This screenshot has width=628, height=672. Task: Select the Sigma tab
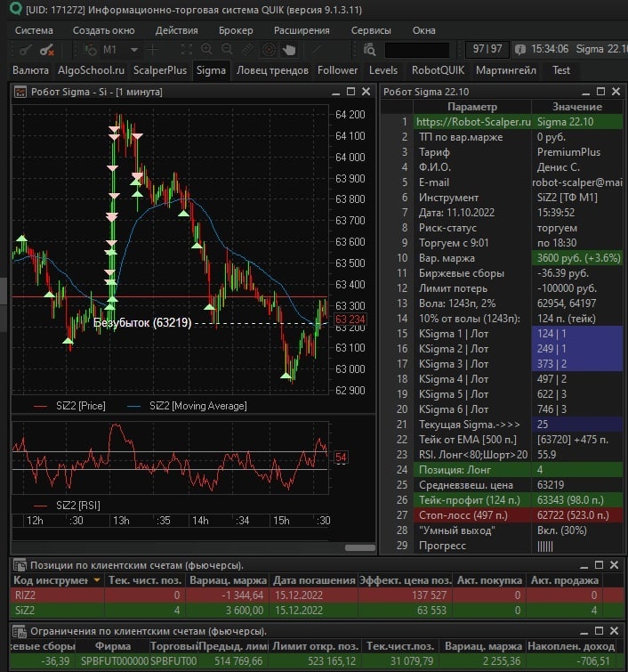pos(211,70)
